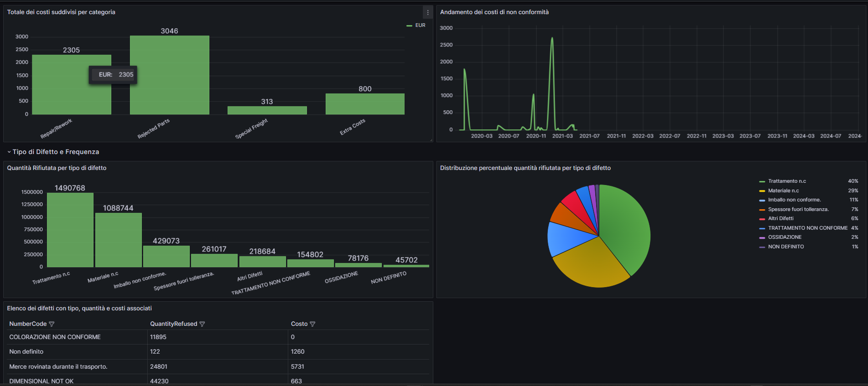Open the Andamento dei costi panel title menu
The image size is (868, 386).
pos(494,12)
